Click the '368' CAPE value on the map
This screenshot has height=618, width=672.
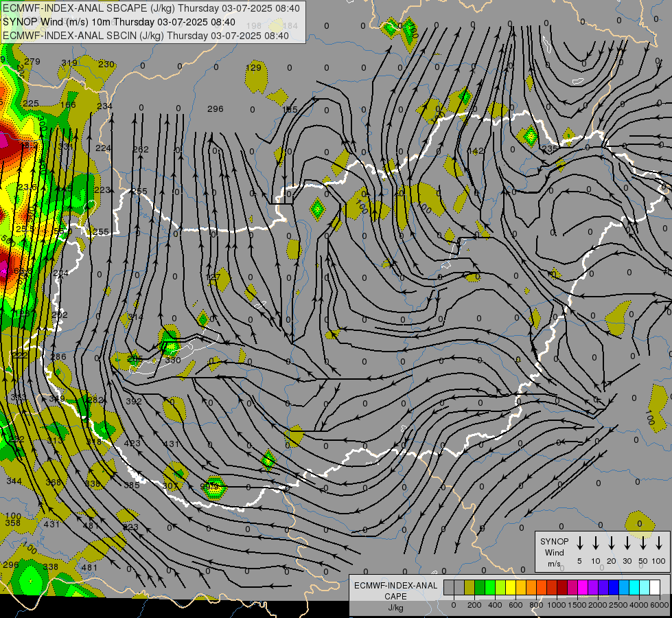pyautogui.click(x=54, y=482)
